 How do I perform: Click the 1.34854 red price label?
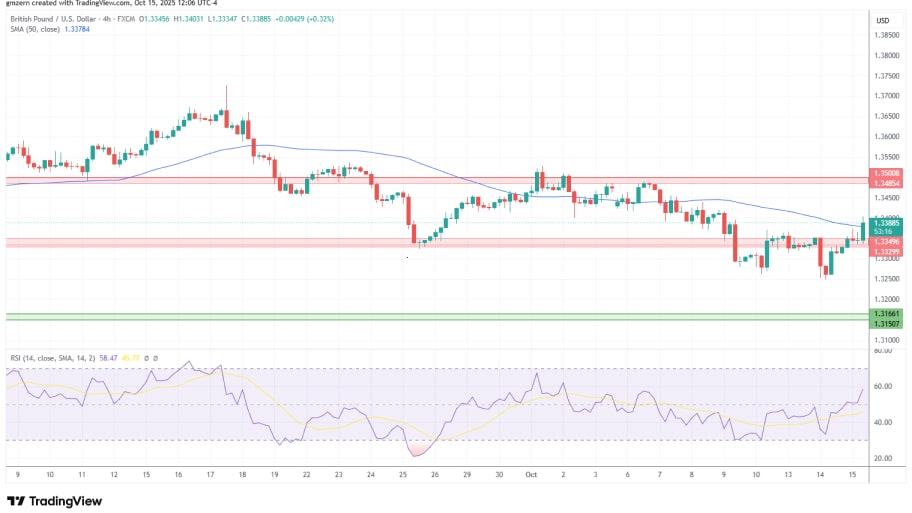click(x=884, y=183)
